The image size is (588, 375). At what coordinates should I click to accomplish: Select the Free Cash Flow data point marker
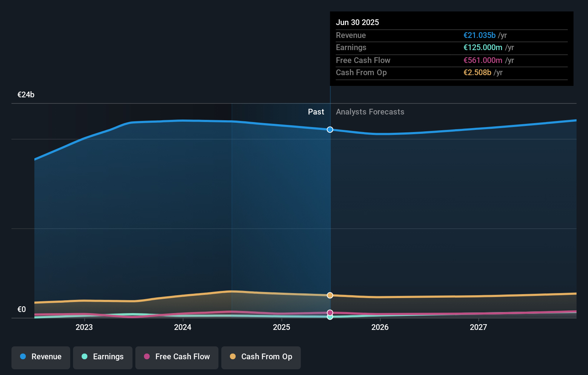tap(330, 313)
